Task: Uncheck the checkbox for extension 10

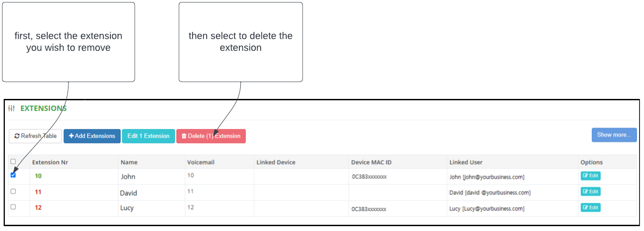Action: tap(13, 175)
